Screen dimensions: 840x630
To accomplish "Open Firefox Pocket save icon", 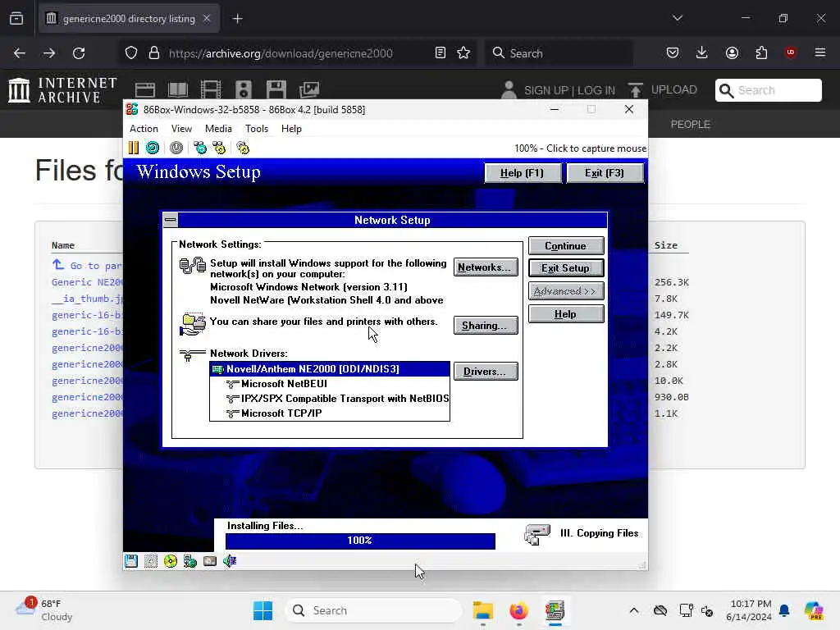I will [x=673, y=52].
